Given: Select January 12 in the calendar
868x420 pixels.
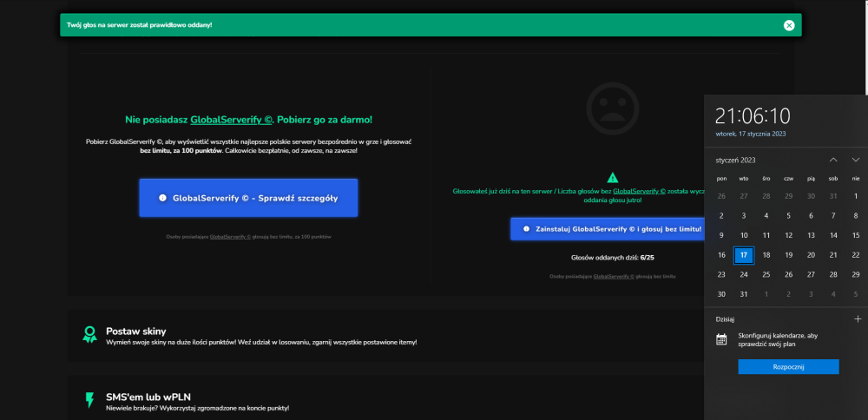Looking at the screenshot, I should pyautogui.click(x=789, y=235).
